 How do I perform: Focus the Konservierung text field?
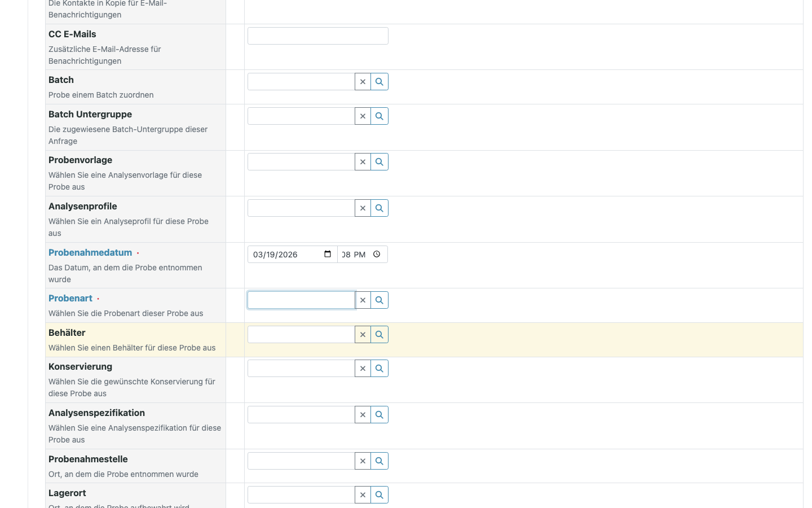[302, 368]
